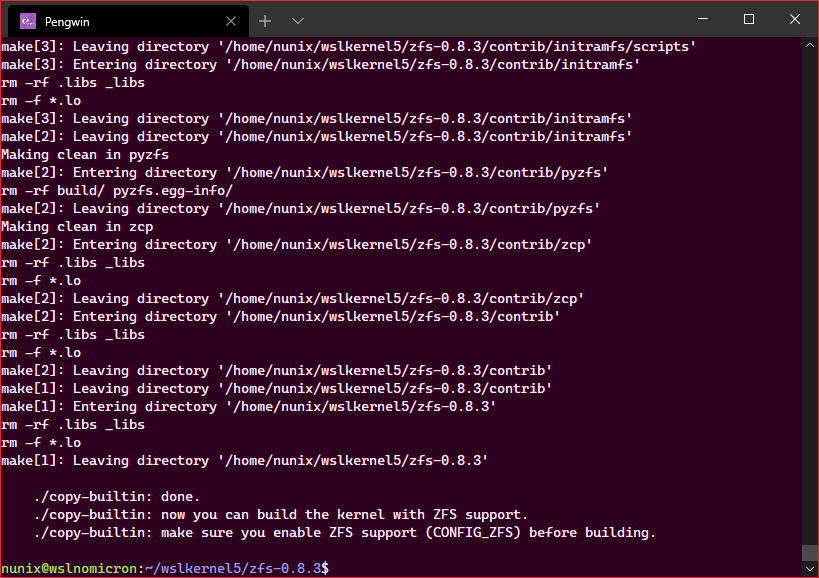Click the ~/wslkernel5/zfs-0.8.3 path in prompt
This screenshot has height=578, width=819.
point(231,568)
